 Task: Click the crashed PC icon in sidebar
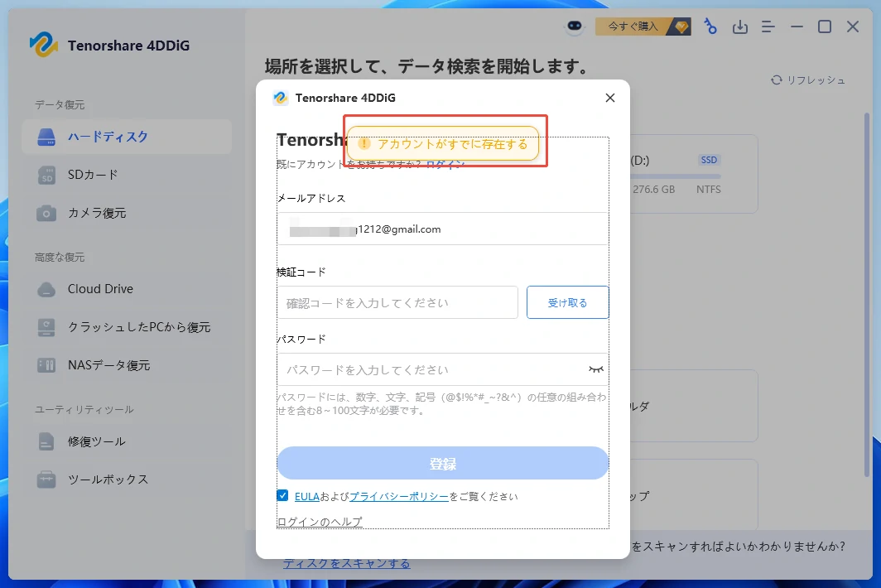(46, 327)
